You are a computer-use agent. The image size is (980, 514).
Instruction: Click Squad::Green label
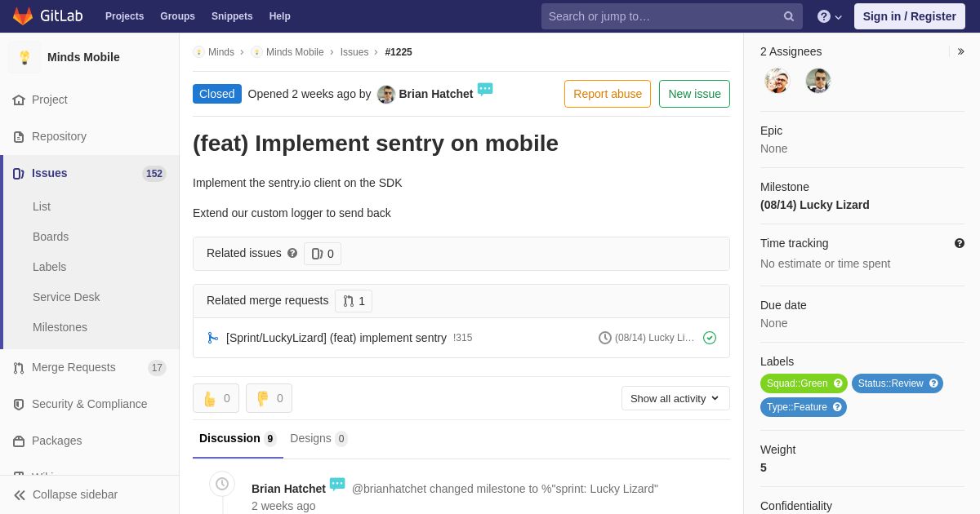coord(804,383)
